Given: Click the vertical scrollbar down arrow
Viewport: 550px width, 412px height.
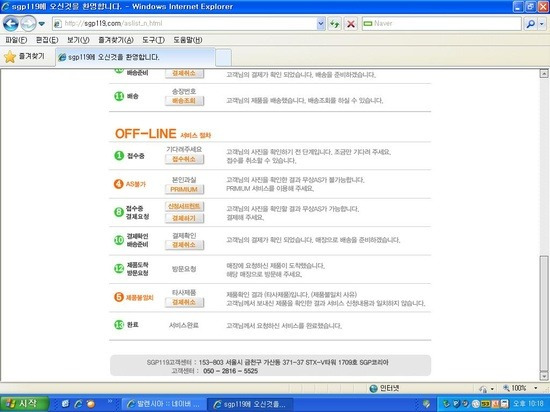Looking at the screenshot, I should [544, 376].
